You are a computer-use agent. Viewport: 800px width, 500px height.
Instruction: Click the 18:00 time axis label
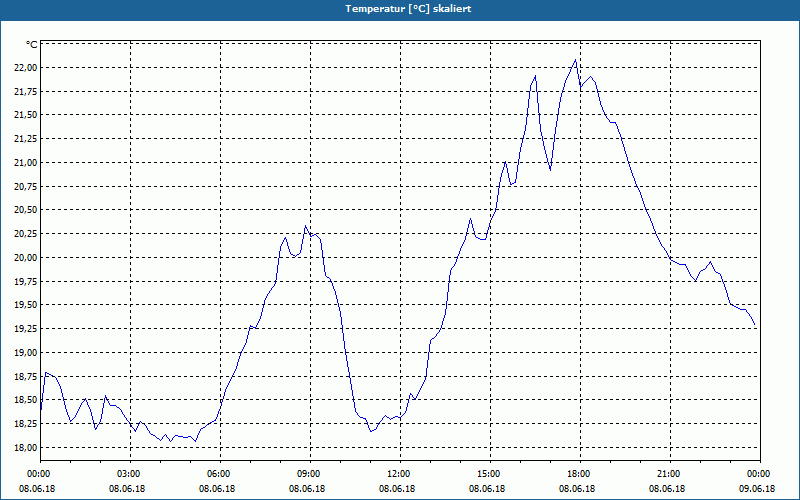pyautogui.click(x=580, y=474)
